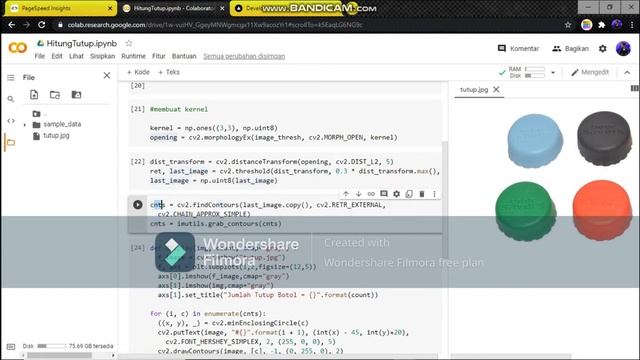Move cell down arrow
Screen dimensions: 640x360
[358, 194]
